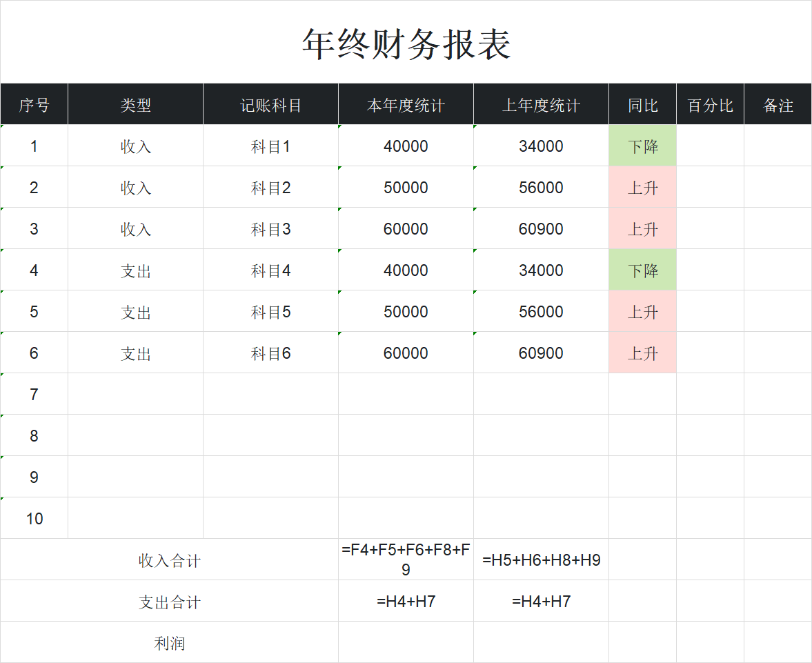Click the 类型 column header
Screen dimensions: 812x663
[x=135, y=104]
